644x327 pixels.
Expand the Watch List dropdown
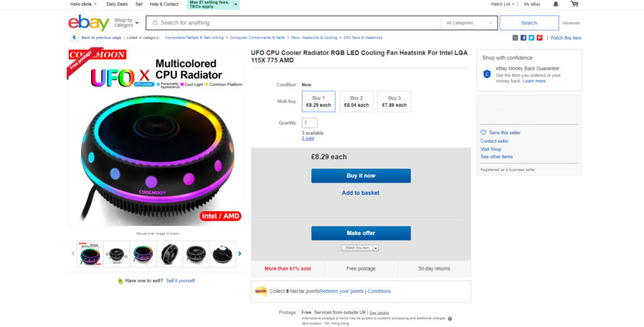coord(502,4)
